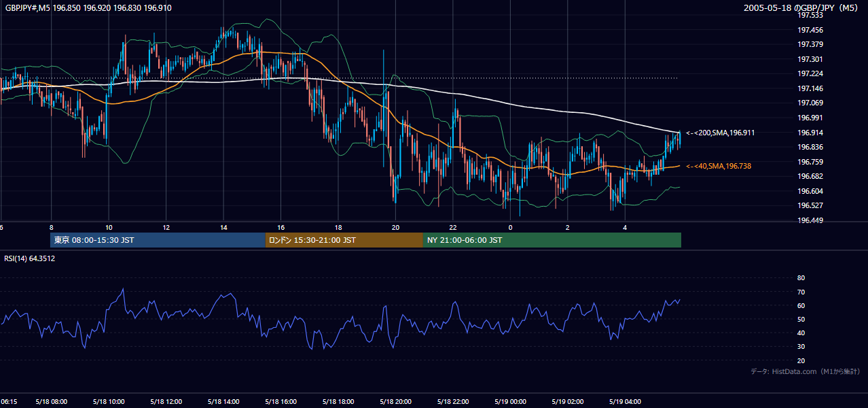Image resolution: width=868 pixels, height=408 pixels.
Task: Click the 5/18 08:00 date label
Action: pos(51,402)
